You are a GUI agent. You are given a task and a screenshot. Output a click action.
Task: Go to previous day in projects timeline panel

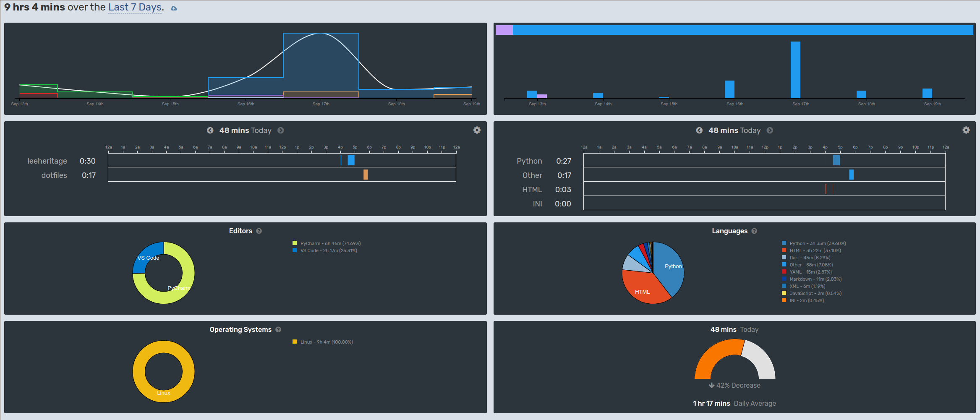[210, 130]
